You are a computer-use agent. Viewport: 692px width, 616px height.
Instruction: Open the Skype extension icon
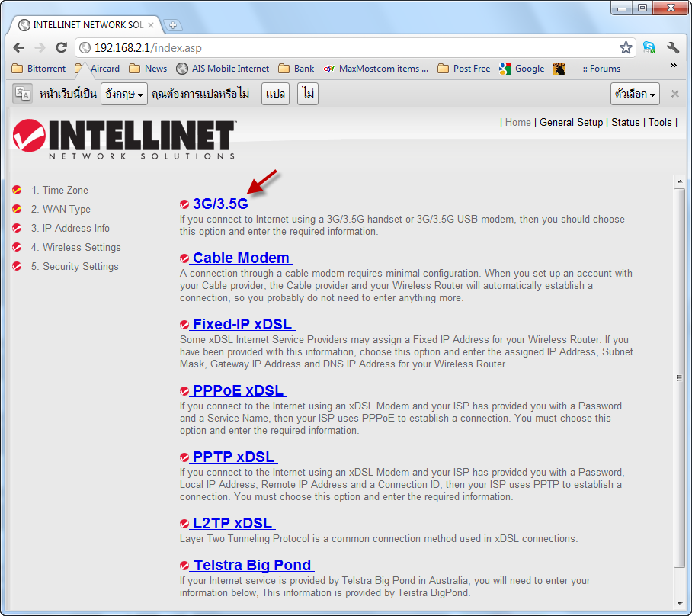tap(649, 48)
